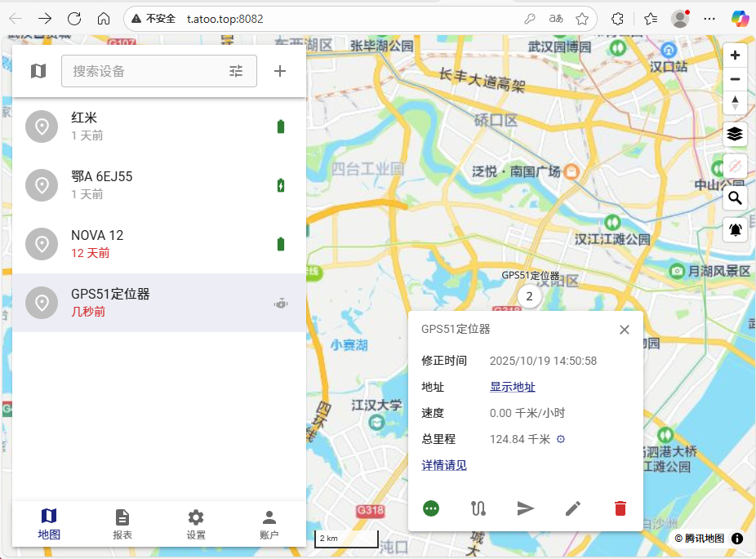Click the add device plus icon

(x=280, y=71)
